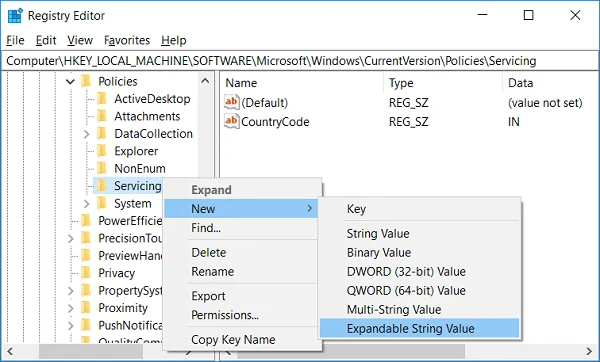Create a new DWORD (32-bit) Value
Viewport: 600px width, 362px height.
click(419, 272)
